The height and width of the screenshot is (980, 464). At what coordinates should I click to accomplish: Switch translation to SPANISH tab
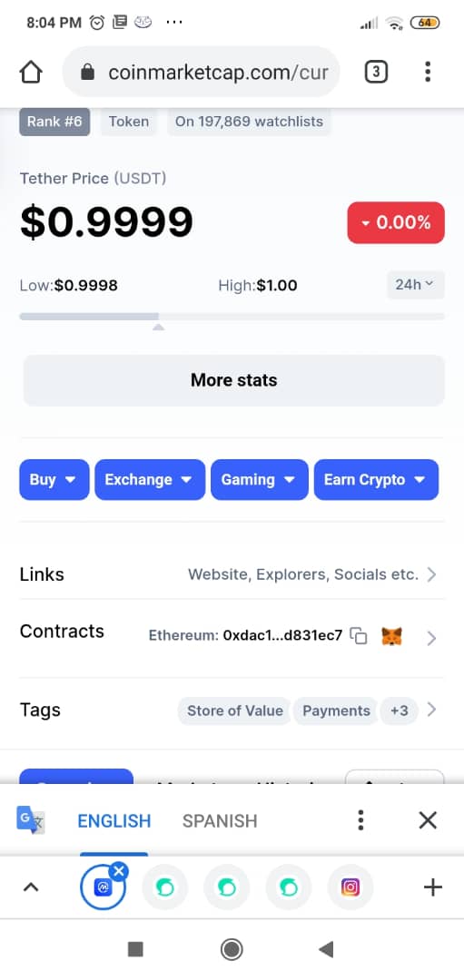point(220,820)
